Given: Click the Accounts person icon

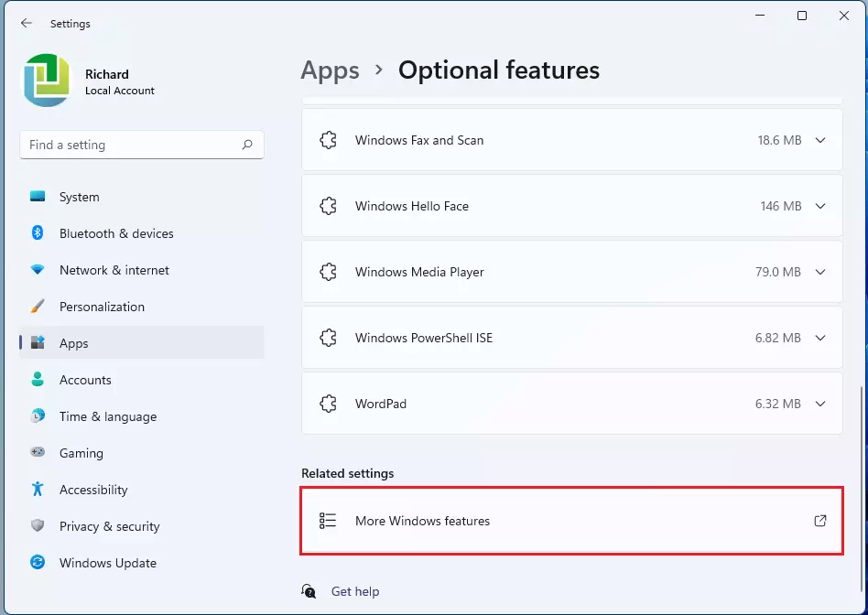Looking at the screenshot, I should click(x=38, y=379).
